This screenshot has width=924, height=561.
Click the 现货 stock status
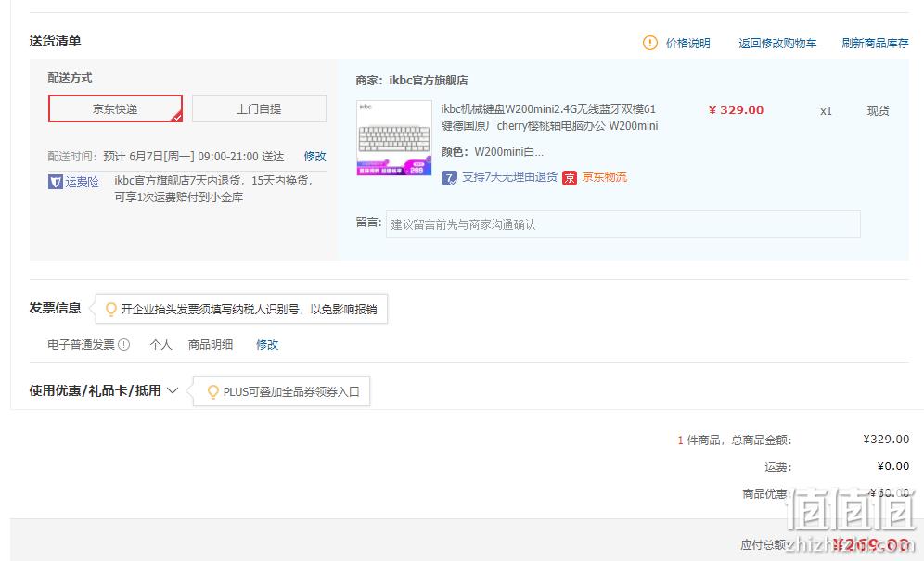(878, 110)
